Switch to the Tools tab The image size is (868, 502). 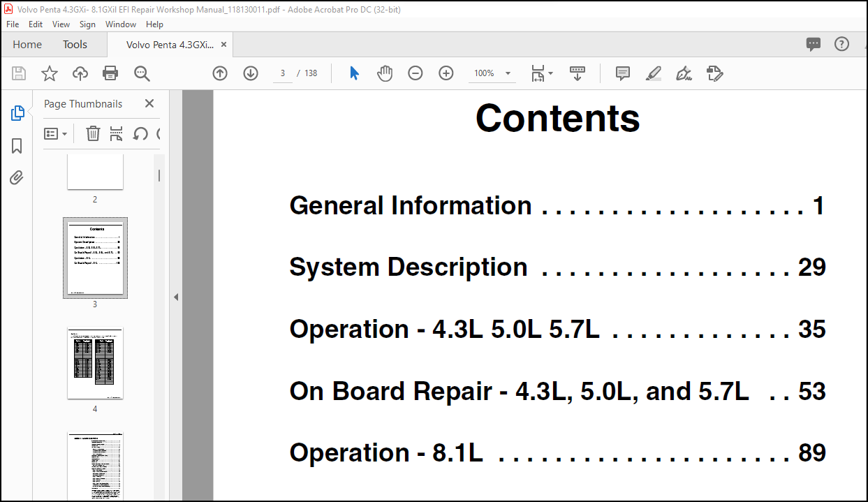pos(75,44)
